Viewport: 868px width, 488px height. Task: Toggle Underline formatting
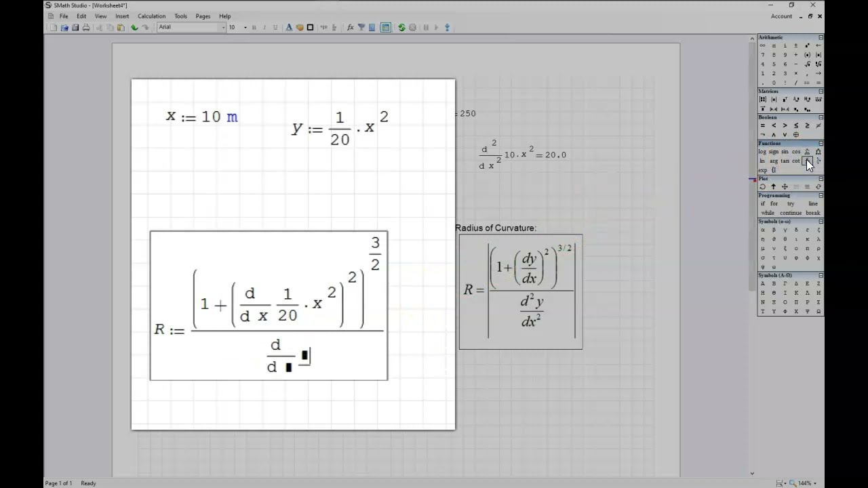(275, 27)
